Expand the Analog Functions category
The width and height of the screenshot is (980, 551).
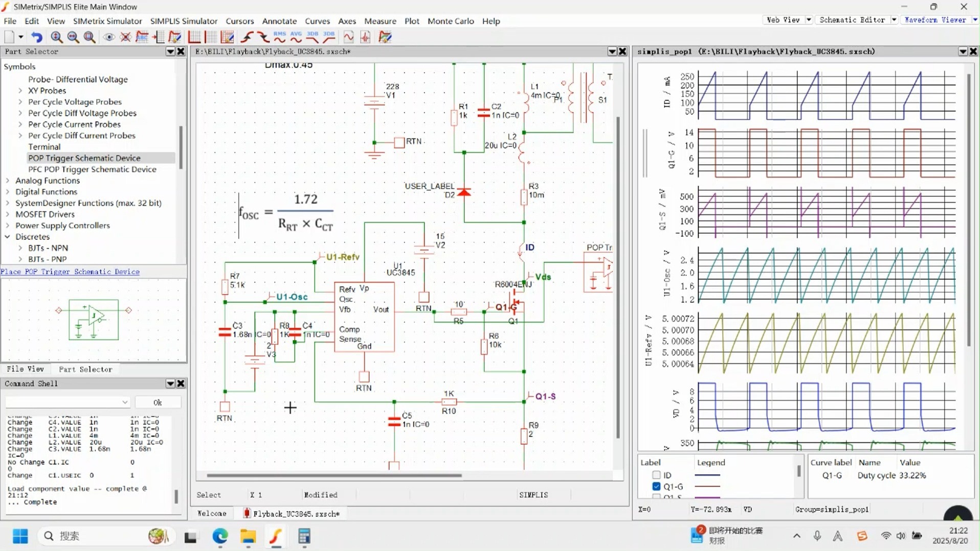coord(8,181)
